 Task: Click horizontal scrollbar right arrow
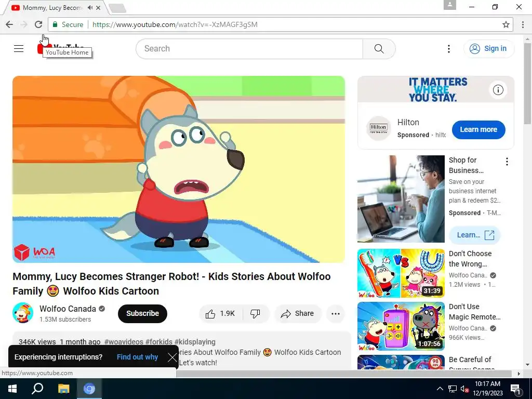click(x=519, y=374)
